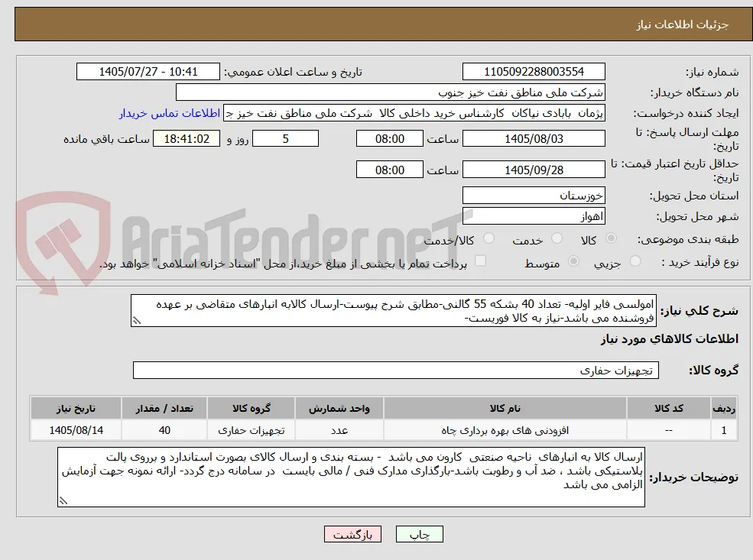The width and height of the screenshot is (753, 560).
Task: Click the request creator field
Action: pos(414,113)
